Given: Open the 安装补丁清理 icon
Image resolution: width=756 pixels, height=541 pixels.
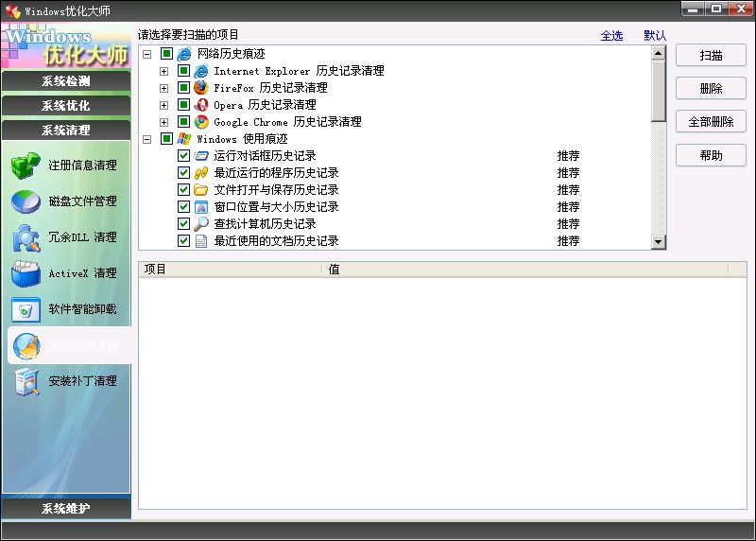Looking at the screenshot, I should click(x=26, y=381).
